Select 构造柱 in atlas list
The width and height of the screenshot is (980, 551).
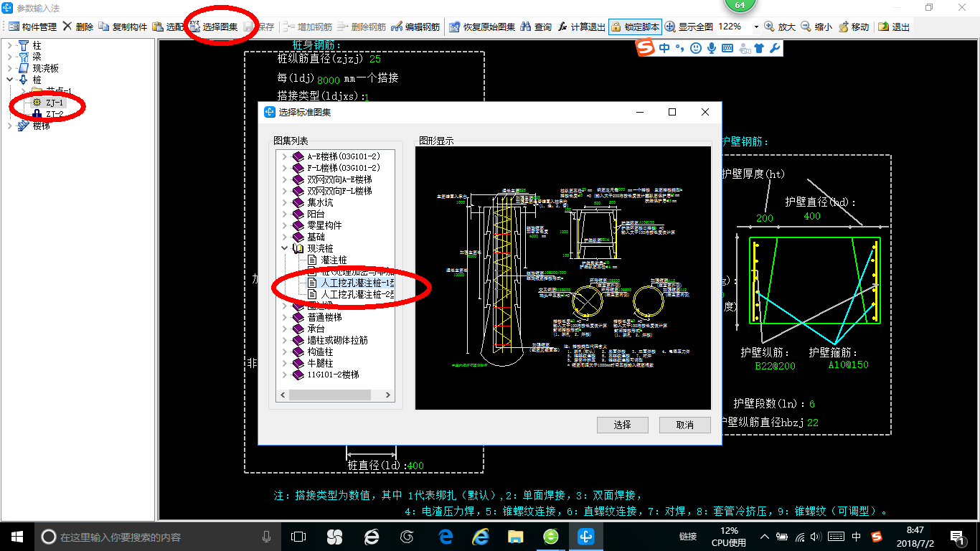pyautogui.click(x=320, y=352)
